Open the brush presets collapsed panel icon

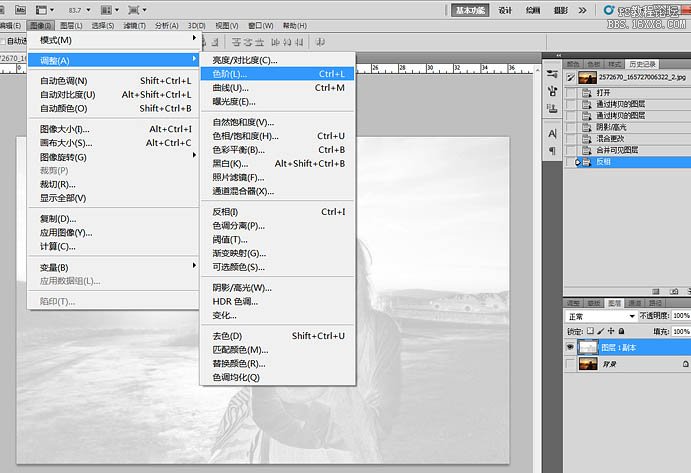pyautogui.click(x=552, y=74)
